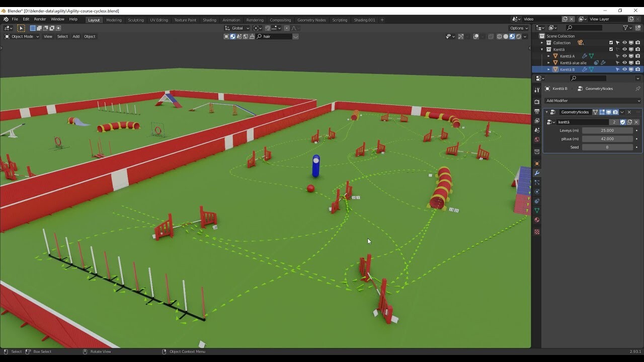Click the Object Mode selector button
This screenshot has height=362, width=644.
click(21, 36)
